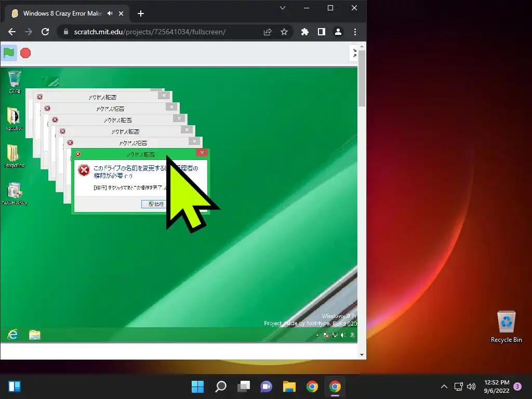
Task: Open Chrome tab search chevron
Action: pyautogui.click(x=282, y=8)
